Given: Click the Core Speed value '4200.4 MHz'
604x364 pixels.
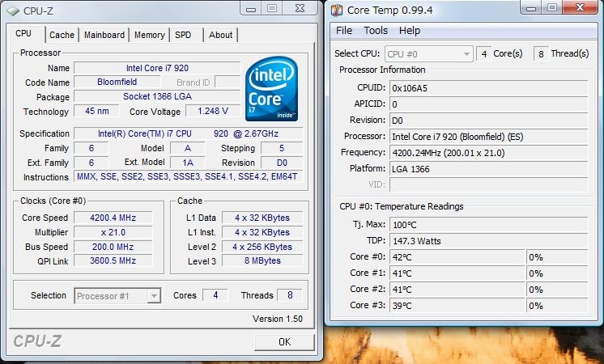Looking at the screenshot, I should (x=113, y=218).
